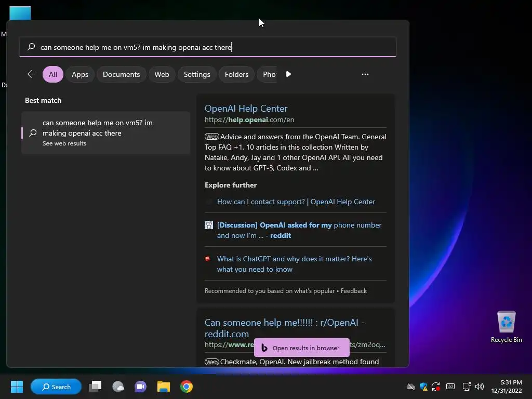Open the OpenAI Help Center link
The image size is (532, 399).
pos(246,108)
